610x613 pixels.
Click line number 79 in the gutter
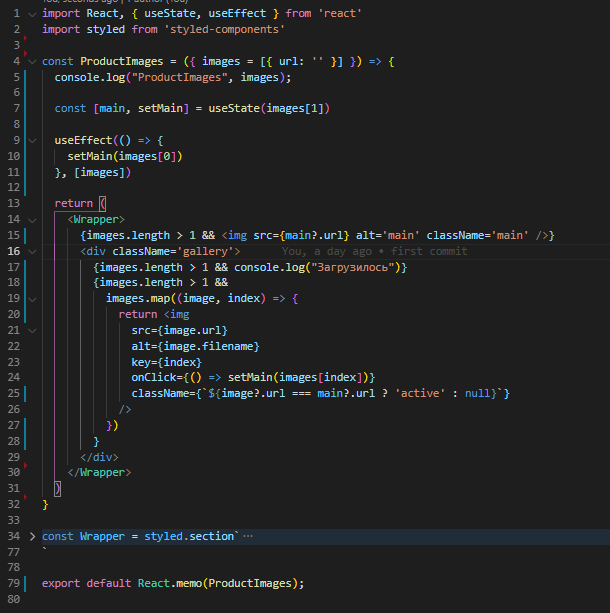14,583
